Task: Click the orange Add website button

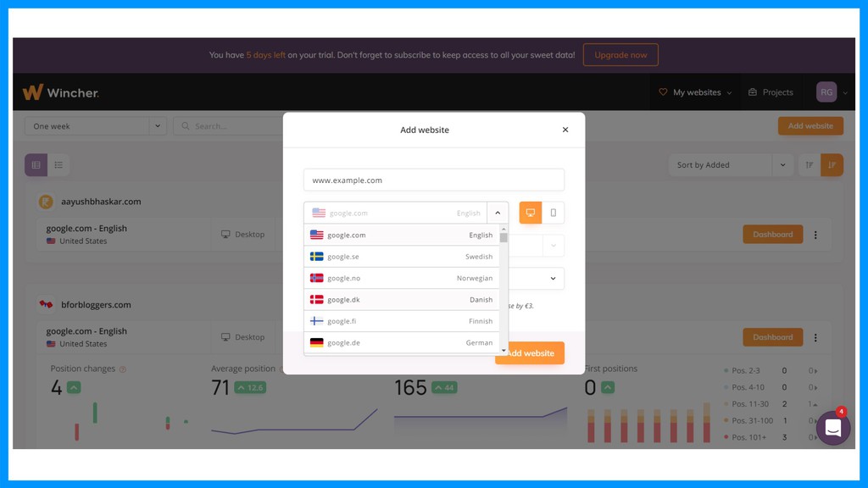Action: point(529,353)
